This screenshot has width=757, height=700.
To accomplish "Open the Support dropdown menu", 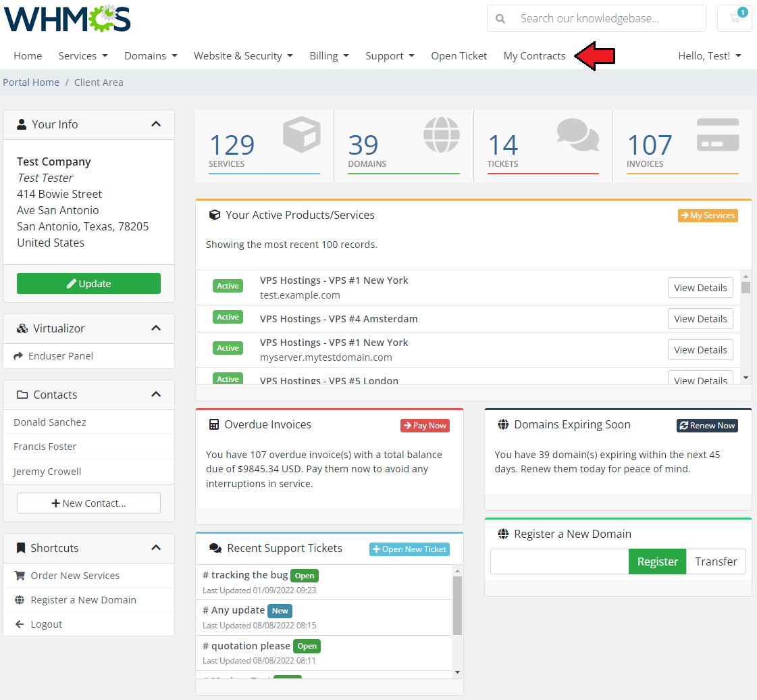I will [390, 56].
